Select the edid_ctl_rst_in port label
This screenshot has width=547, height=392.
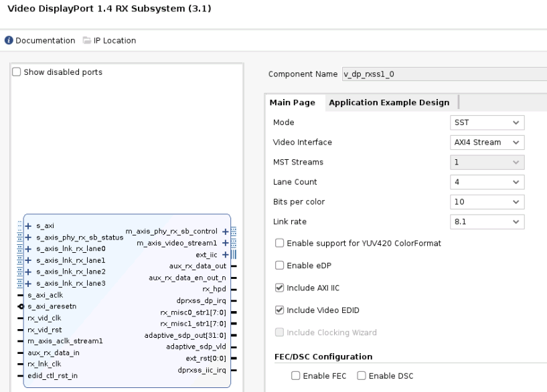pos(53,376)
